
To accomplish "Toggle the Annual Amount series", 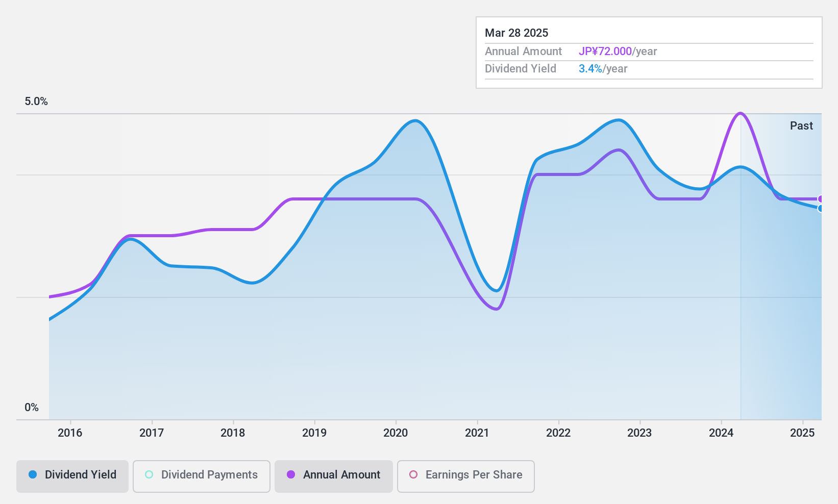I will pos(334,476).
